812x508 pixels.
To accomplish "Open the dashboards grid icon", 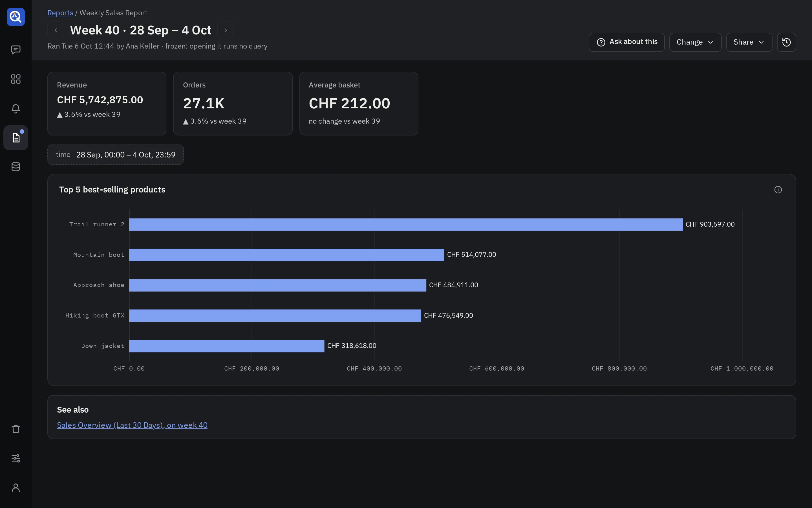I will click(16, 79).
